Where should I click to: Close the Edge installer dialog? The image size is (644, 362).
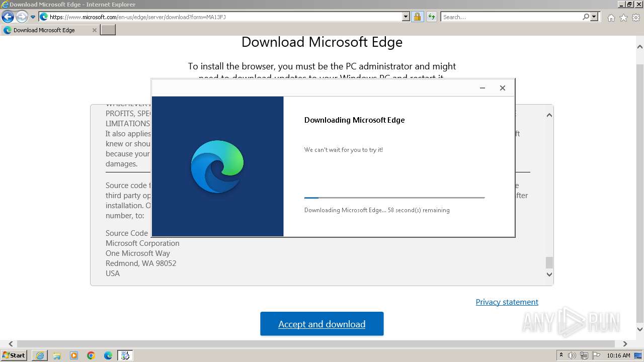coord(502,88)
